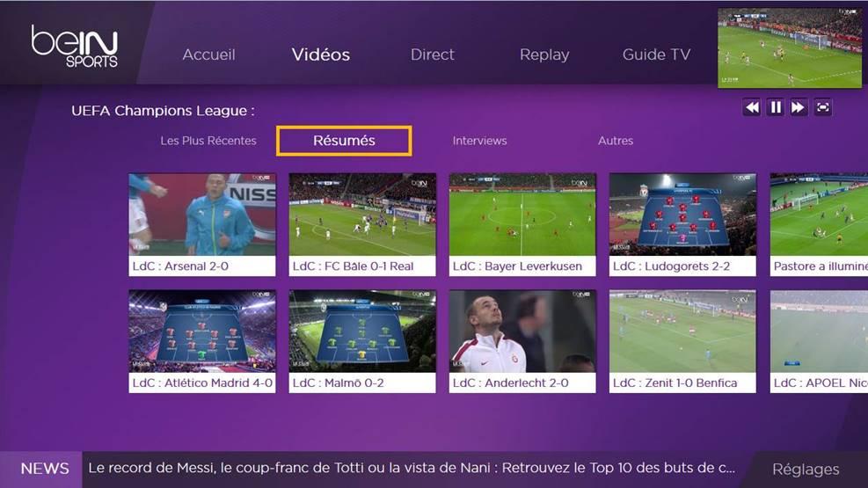Open the Accueil menu
The width and height of the screenshot is (868, 488).
[208, 55]
